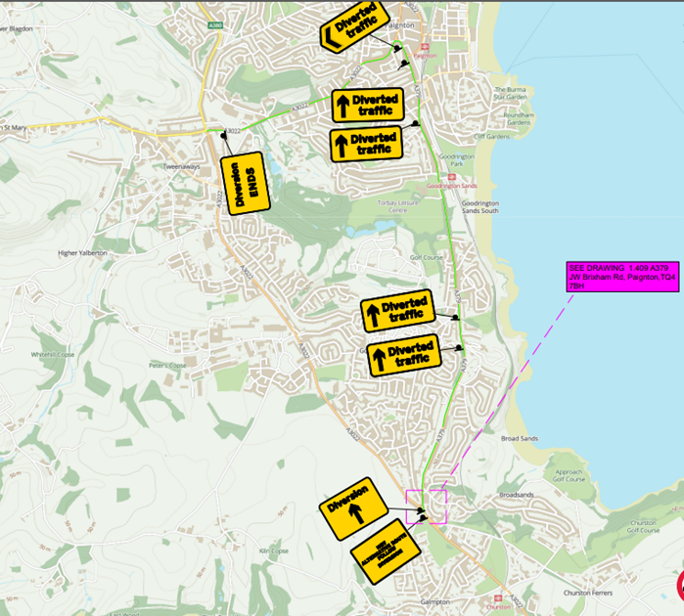Click the Paignton railway station icon
Image resolution: width=684 pixels, height=616 pixels.
[425, 47]
